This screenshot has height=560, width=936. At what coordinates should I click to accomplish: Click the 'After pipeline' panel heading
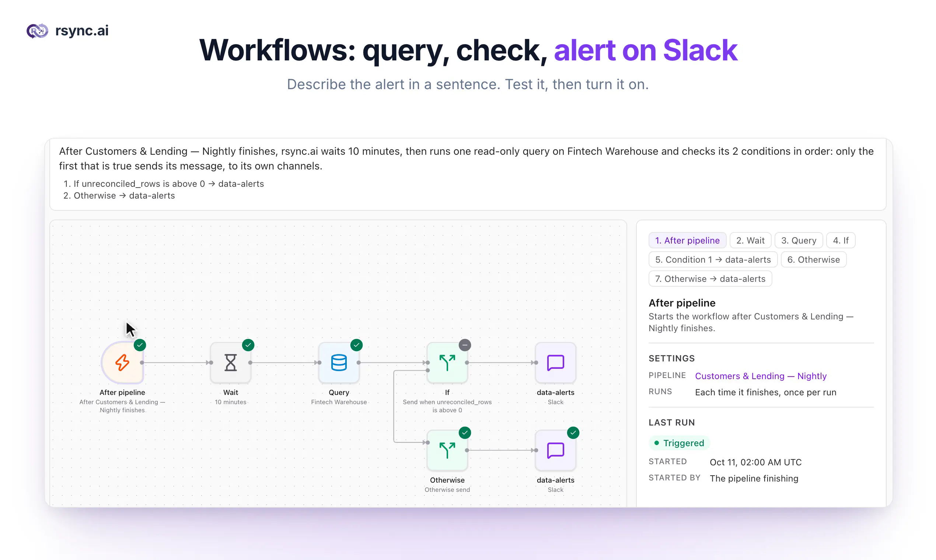(682, 303)
